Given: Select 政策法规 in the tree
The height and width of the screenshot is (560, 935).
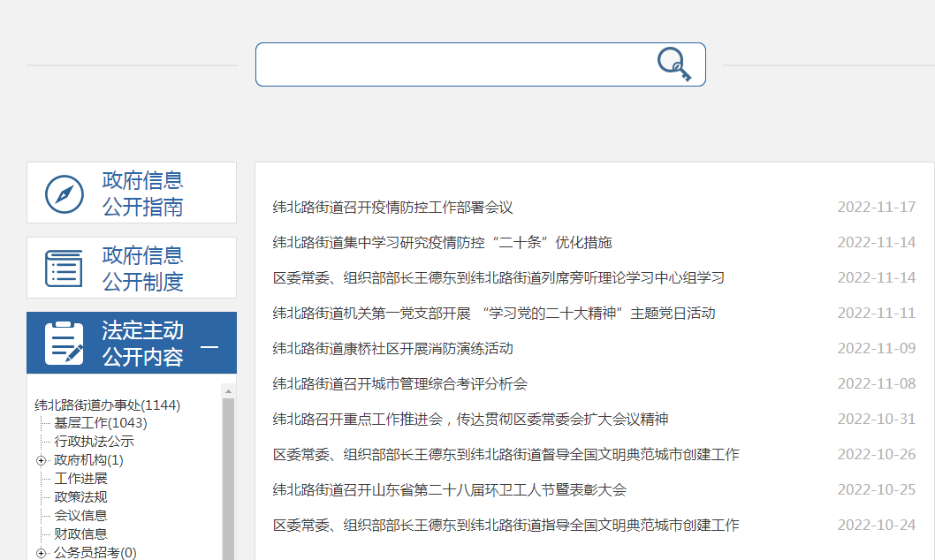Looking at the screenshot, I should pos(80,497).
